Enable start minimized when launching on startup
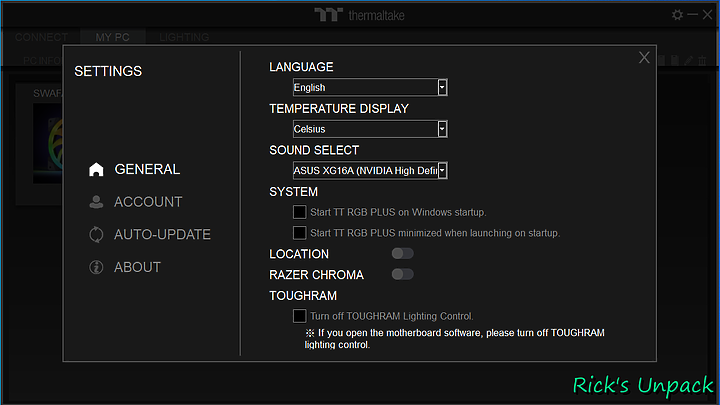Image resolution: width=720 pixels, height=405 pixels. coord(299,233)
